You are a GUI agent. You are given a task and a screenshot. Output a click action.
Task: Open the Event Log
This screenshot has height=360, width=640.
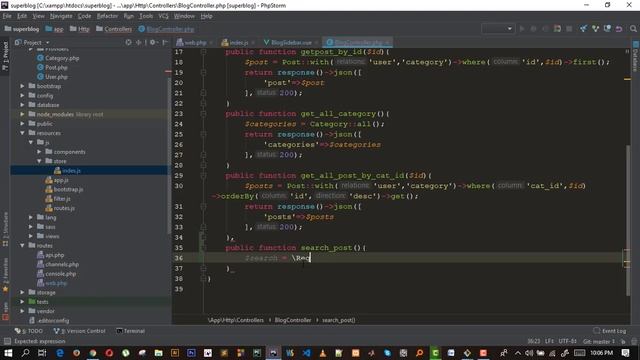(610, 331)
